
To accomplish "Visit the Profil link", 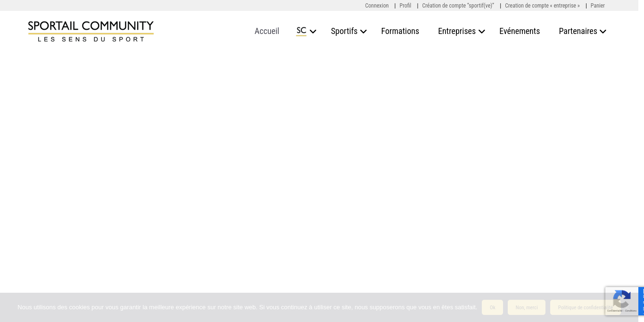I will pos(405,6).
